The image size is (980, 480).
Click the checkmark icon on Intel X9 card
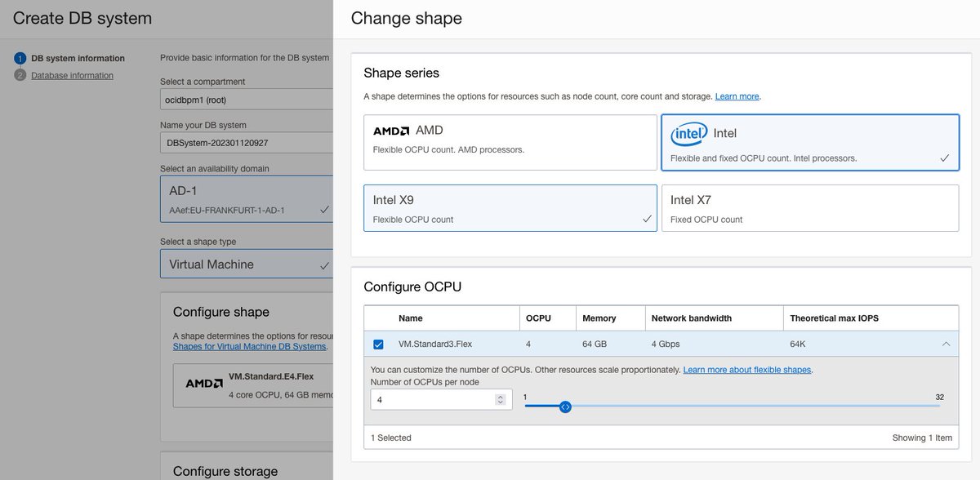pos(647,219)
